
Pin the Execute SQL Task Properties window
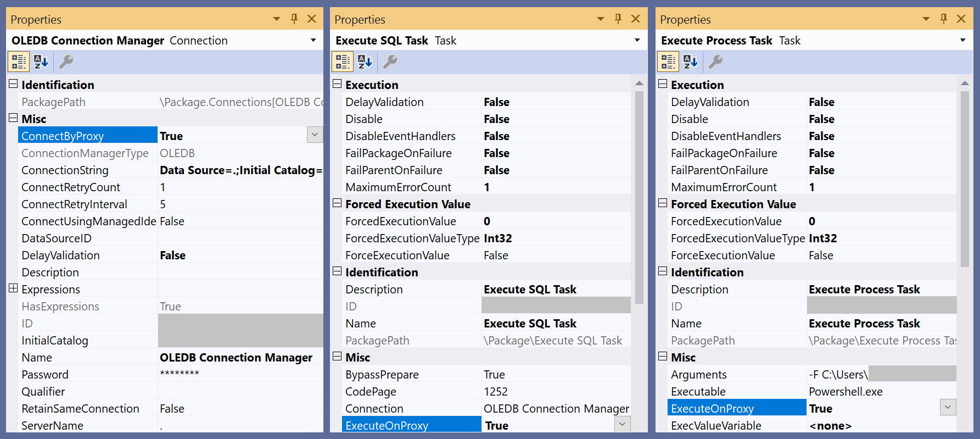point(618,19)
